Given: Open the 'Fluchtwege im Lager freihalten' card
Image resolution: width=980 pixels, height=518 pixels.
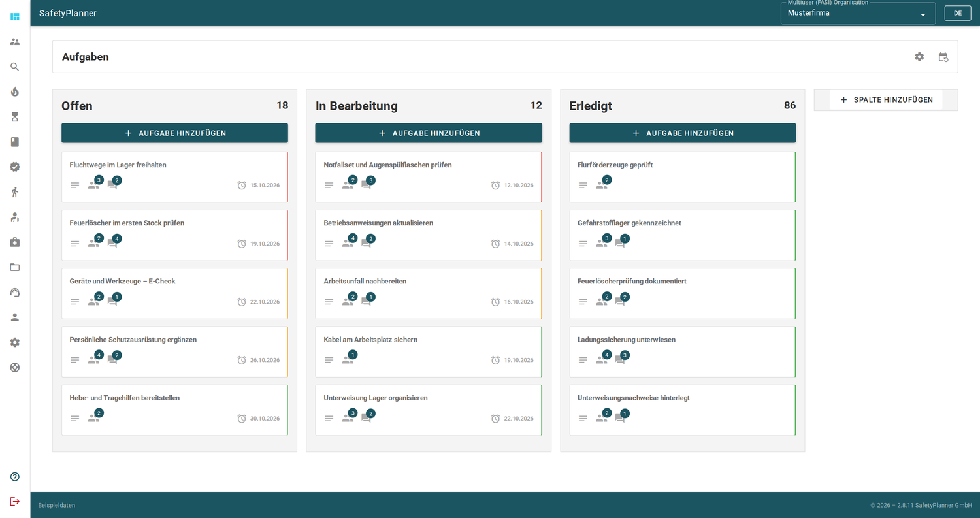Looking at the screenshot, I should pyautogui.click(x=174, y=177).
